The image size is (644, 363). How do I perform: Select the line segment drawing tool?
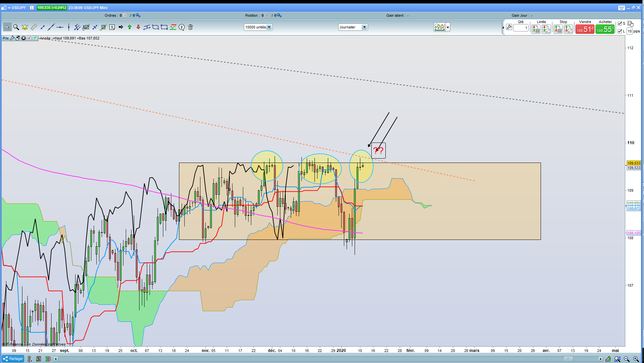[42, 27]
